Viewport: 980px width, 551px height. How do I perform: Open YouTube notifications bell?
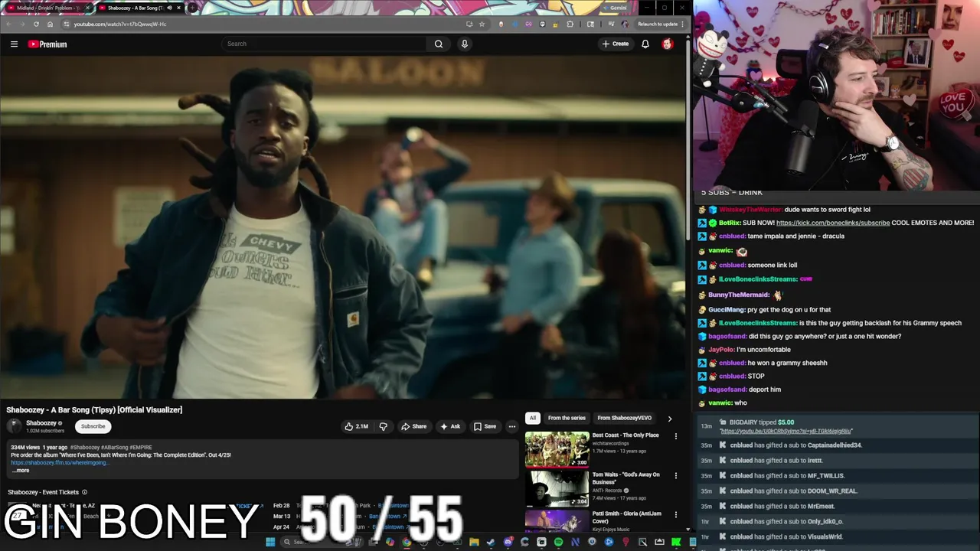pos(645,44)
